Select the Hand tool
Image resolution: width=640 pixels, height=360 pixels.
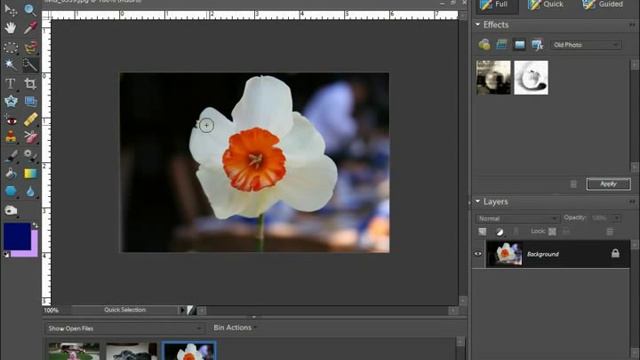11,28
